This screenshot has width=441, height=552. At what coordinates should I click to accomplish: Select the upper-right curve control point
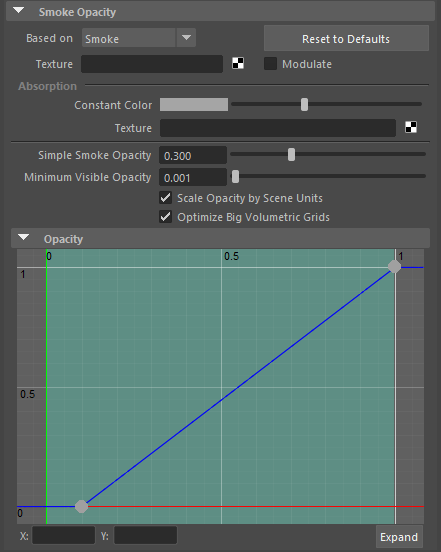click(394, 267)
